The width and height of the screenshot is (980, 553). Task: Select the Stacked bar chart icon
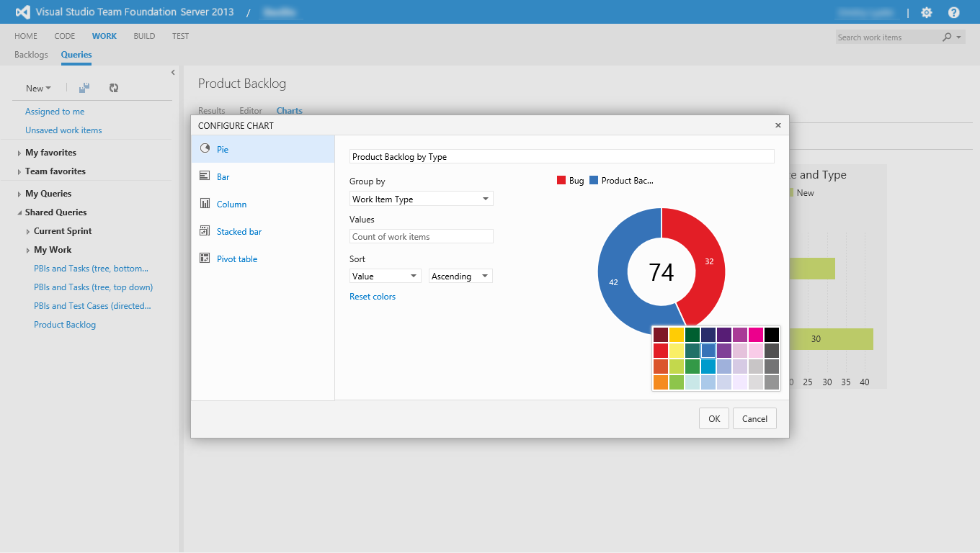click(205, 231)
